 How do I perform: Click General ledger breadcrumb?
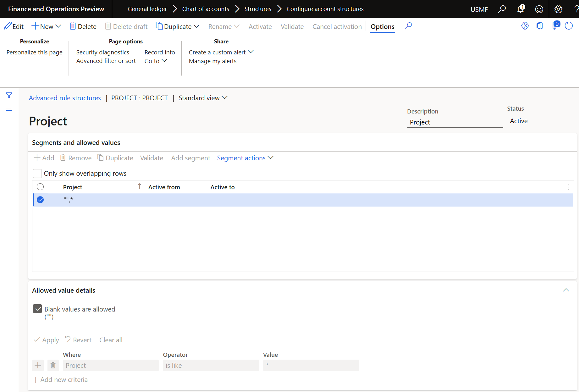(x=147, y=9)
